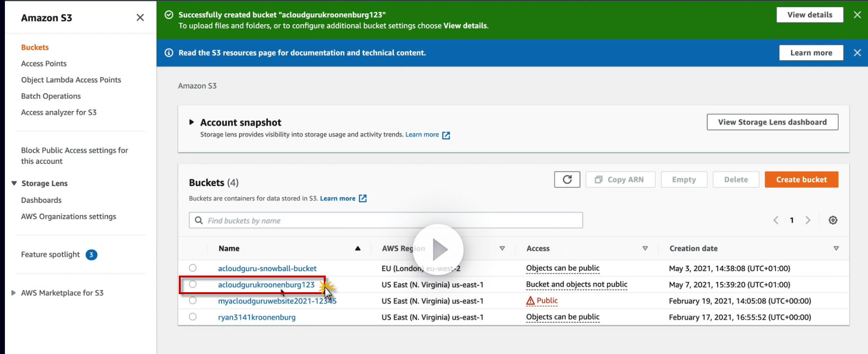The width and height of the screenshot is (868, 354).
Task: Open Feature spotlight in the navigation
Action: 50,254
